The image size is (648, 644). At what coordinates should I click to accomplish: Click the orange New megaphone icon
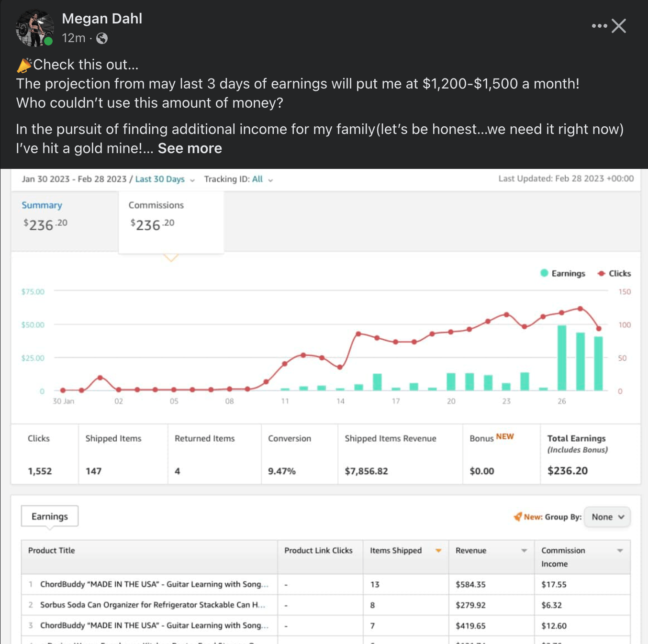coord(517,517)
